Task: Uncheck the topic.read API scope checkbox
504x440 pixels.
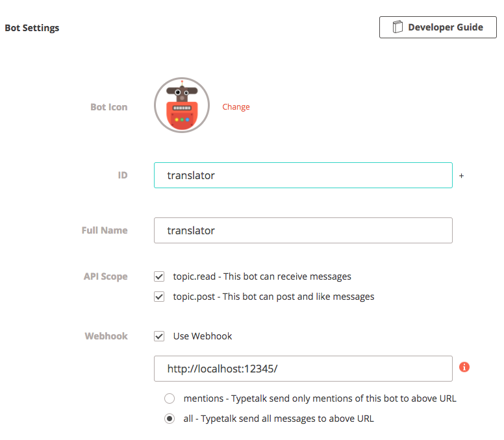Action: pyautogui.click(x=159, y=276)
